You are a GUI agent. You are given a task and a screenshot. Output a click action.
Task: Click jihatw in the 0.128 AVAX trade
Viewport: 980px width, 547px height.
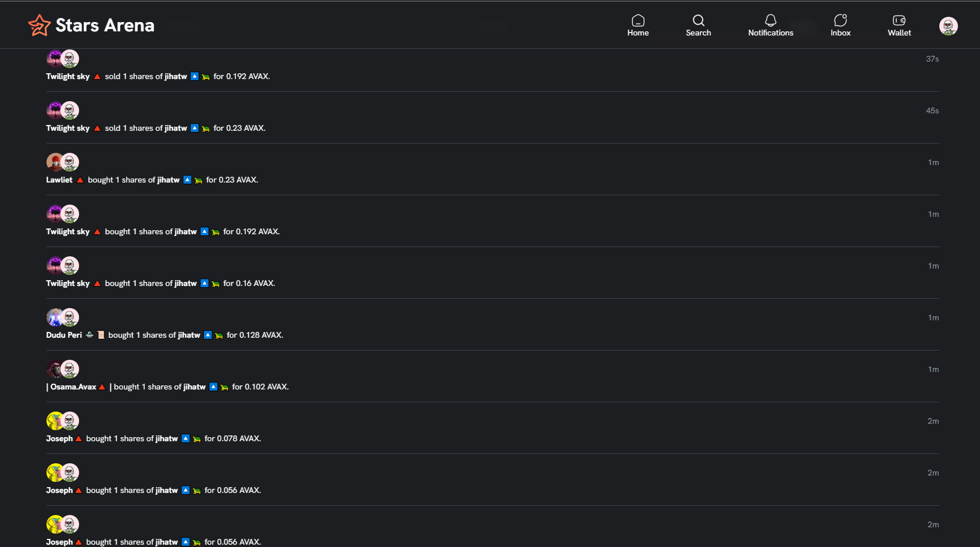189,335
